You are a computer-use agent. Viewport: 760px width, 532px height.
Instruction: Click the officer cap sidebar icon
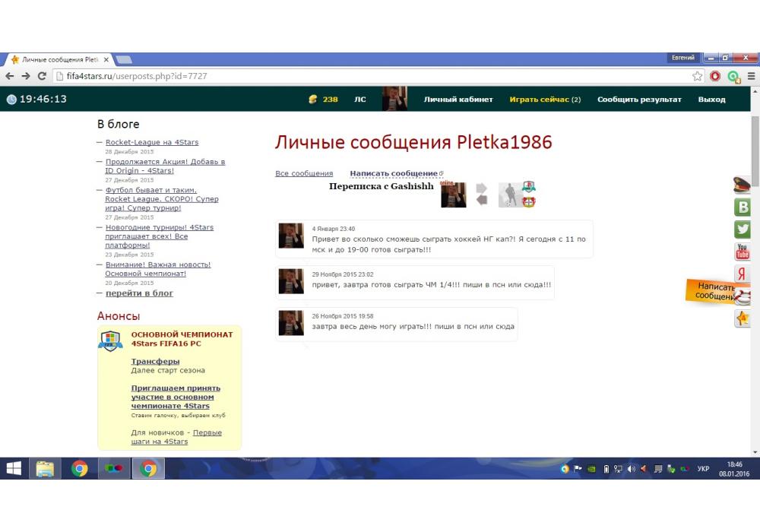pyautogui.click(x=743, y=185)
